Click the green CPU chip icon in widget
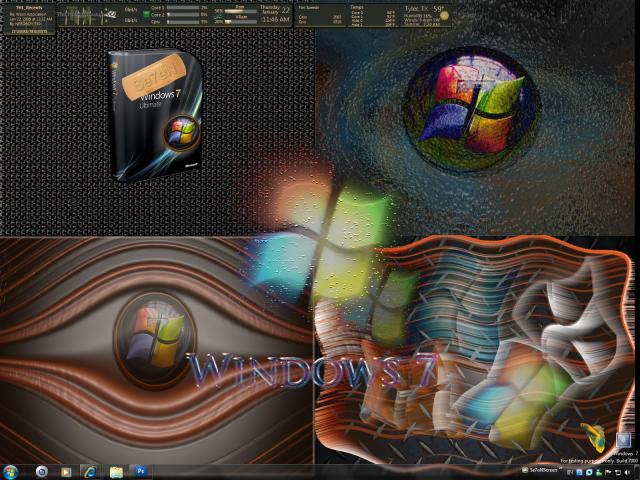The image size is (640, 480). click(x=146, y=15)
